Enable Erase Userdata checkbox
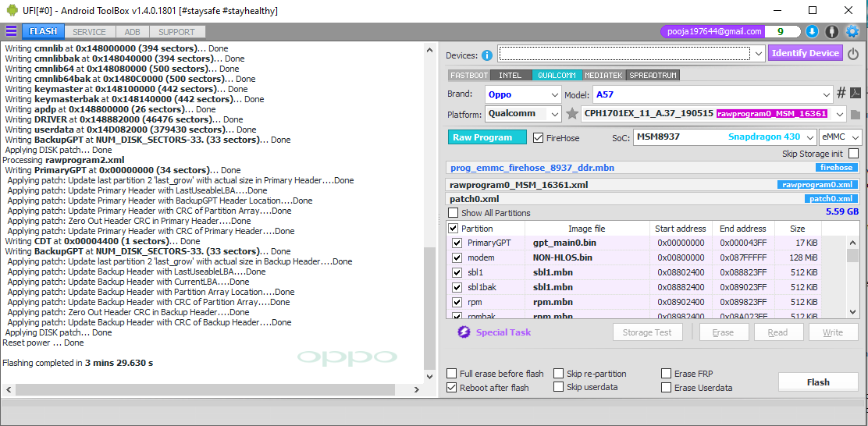Viewport: 868px width, 426px height. tap(667, 387)
